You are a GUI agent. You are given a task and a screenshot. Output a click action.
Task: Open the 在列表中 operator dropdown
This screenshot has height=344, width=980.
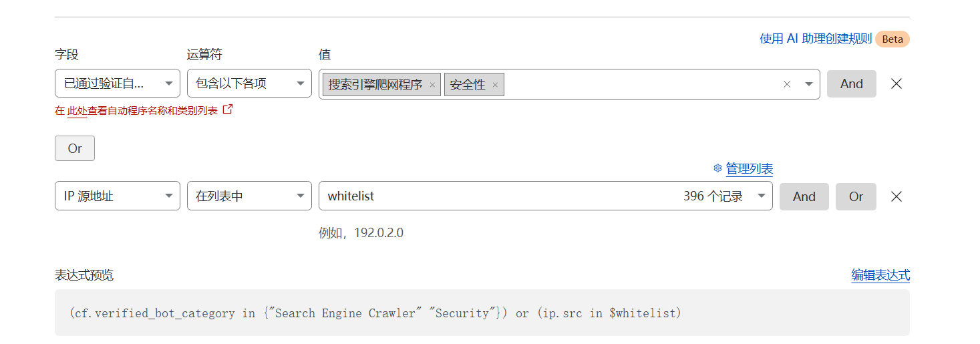click(249, 196)
